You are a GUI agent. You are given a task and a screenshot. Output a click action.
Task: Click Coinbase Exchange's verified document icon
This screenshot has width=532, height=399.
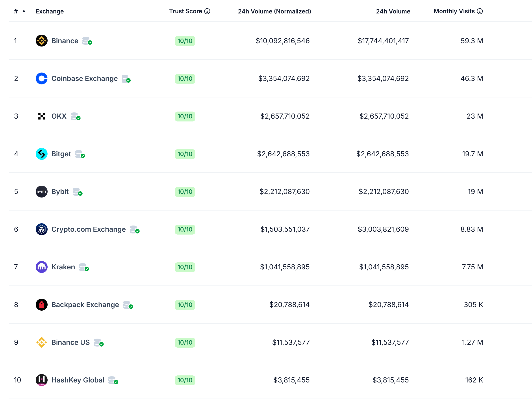(126, 79)
